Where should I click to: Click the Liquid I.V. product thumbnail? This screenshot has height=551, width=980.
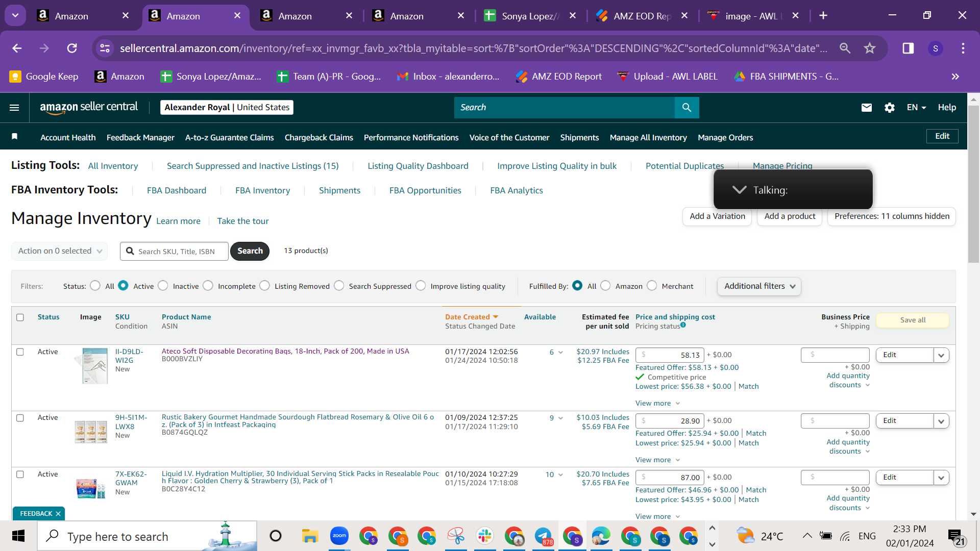pyautogui.click(x=91, y=488)
